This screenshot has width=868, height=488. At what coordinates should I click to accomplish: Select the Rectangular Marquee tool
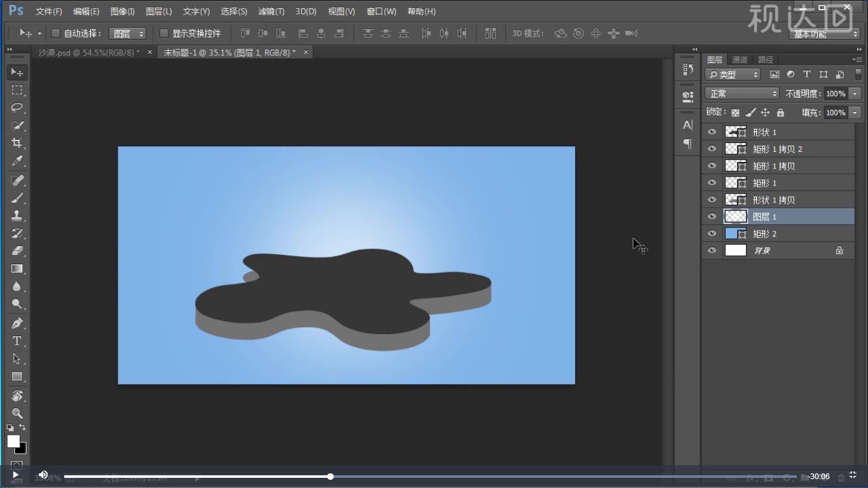tap(17, 90)
